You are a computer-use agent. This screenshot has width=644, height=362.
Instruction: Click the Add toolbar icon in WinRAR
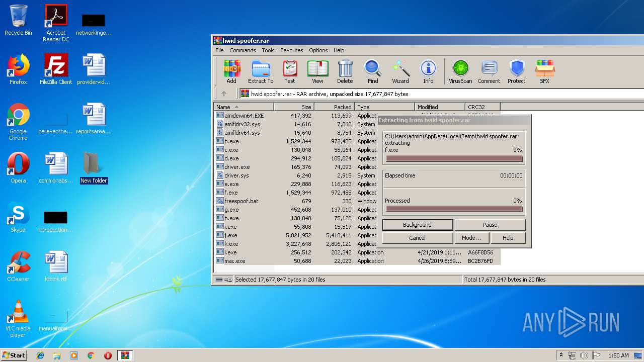coord(231,71)
